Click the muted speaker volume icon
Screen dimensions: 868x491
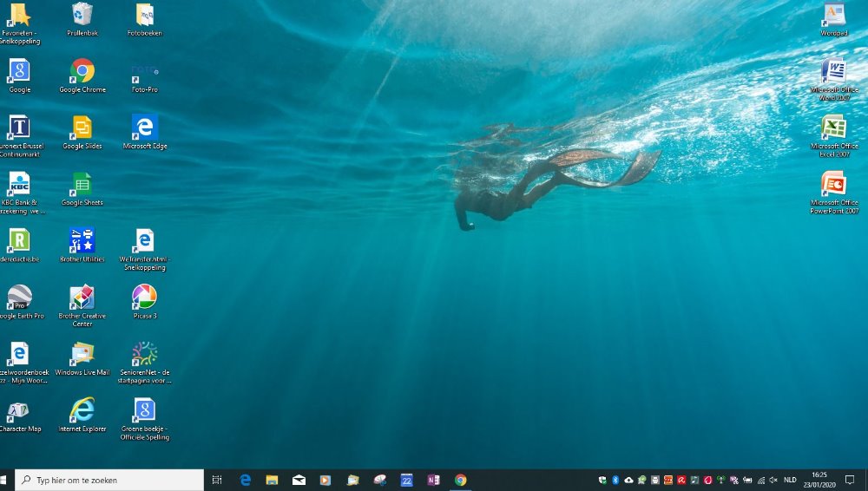coord(773,480)
